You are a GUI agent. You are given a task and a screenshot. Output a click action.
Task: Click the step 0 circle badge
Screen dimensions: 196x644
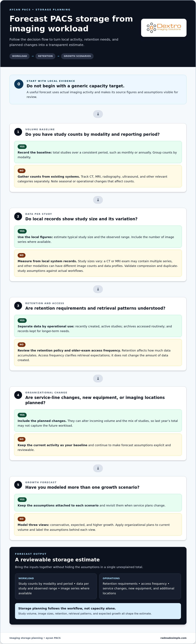click(x=19, y=84)
